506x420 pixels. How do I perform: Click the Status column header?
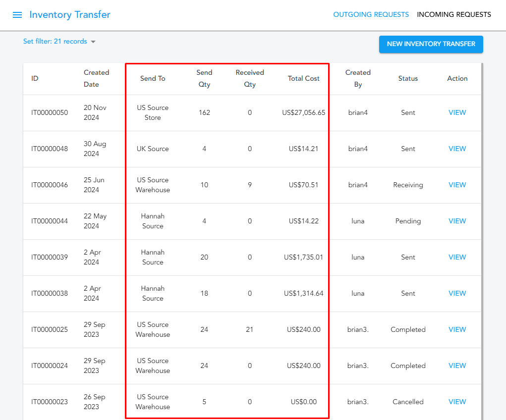[408, 78]
